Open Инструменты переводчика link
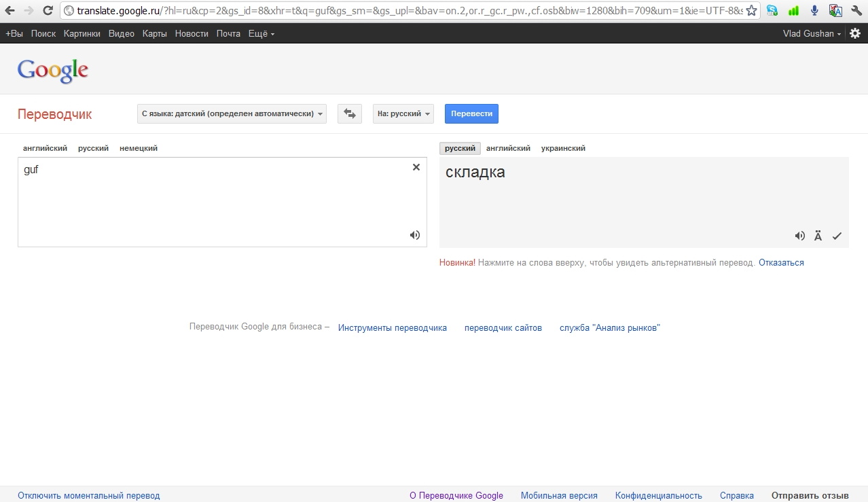Viewport: 868px width, 502px height. (x=393, y=327)
